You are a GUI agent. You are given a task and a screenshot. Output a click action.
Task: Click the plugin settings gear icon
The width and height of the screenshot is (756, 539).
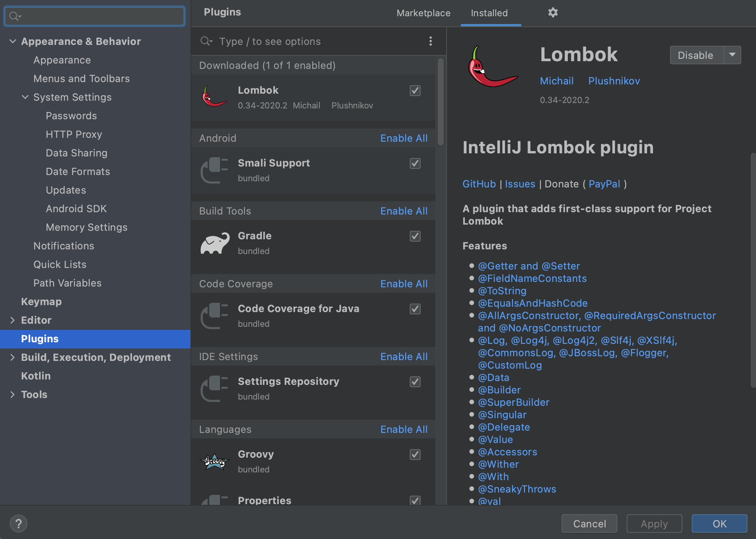553,13
